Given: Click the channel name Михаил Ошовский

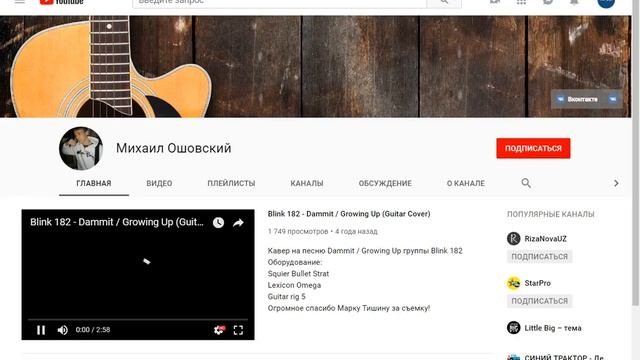Looking at the screenshot, I should tap(173, 148).
